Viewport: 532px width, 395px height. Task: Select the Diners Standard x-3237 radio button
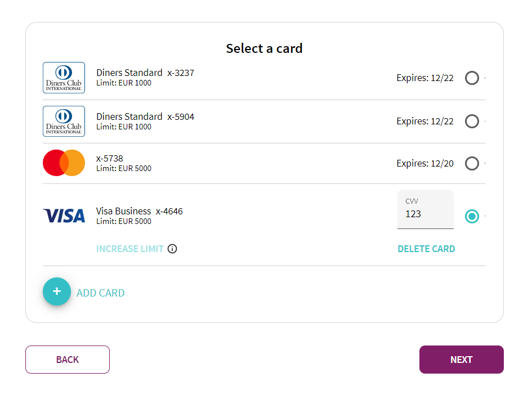[472, 78]
